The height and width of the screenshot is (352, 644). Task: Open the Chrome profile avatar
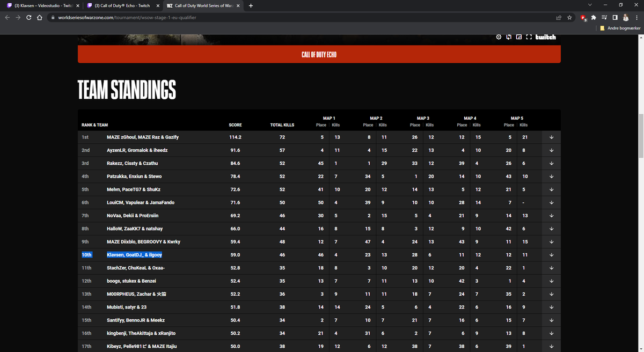click(x=625, y=17)
